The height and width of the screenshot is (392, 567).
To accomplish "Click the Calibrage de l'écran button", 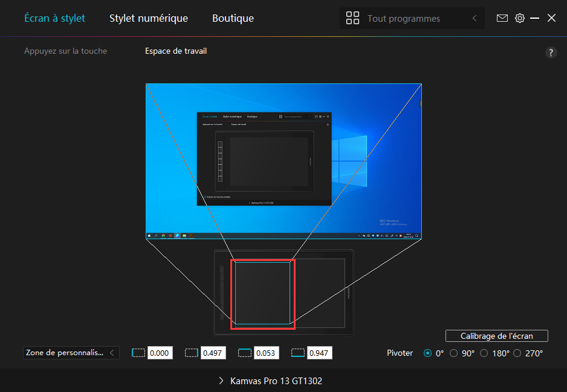I will coord(496,336).
